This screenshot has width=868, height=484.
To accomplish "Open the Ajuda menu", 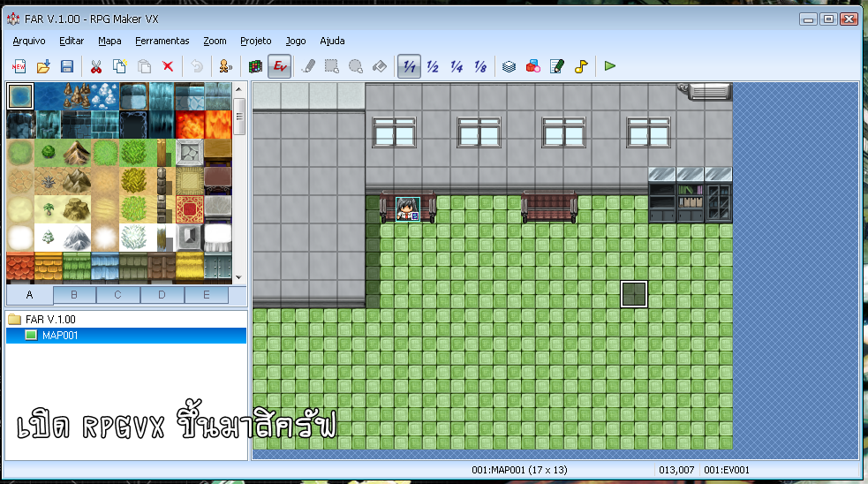I will (332, 41).
